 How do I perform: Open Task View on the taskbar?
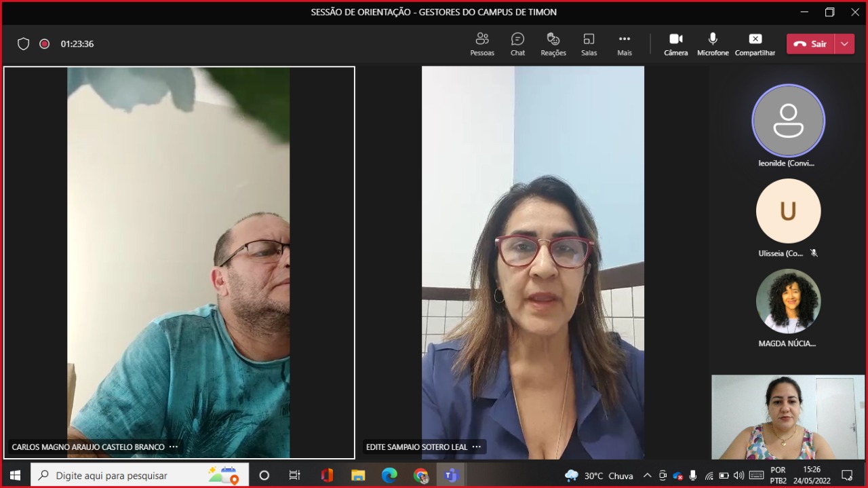tap(295, 475)
